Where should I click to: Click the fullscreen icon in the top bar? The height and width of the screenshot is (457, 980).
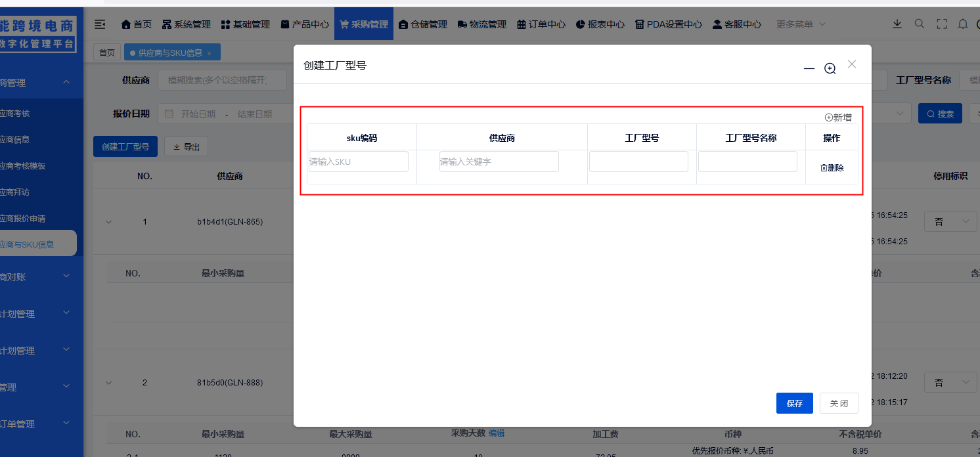pos(942,24)
